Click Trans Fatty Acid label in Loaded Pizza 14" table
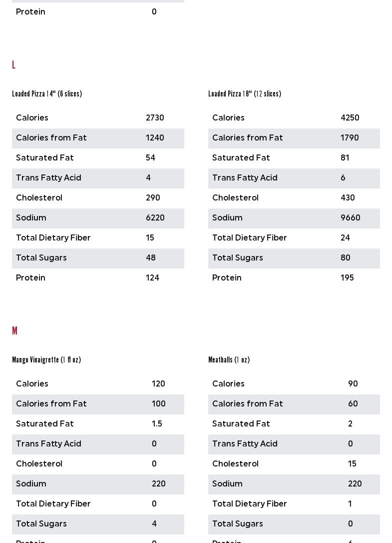 48,178
